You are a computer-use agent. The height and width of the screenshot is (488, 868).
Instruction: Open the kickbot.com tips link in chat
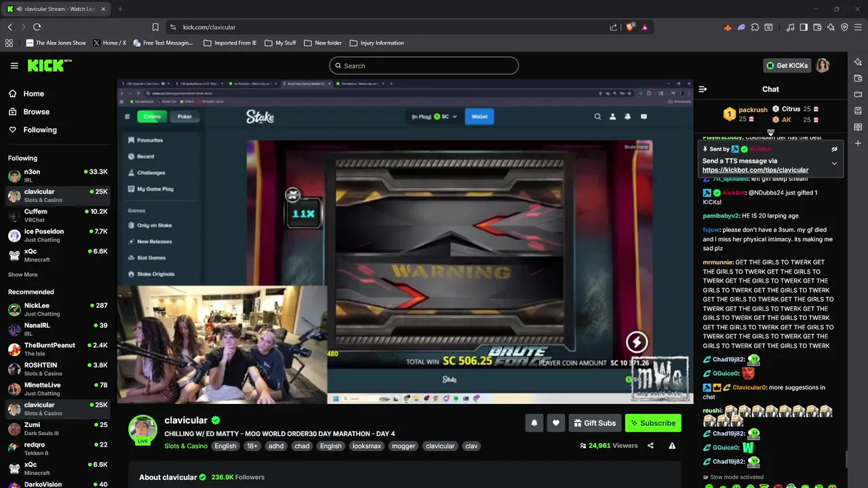755,170
